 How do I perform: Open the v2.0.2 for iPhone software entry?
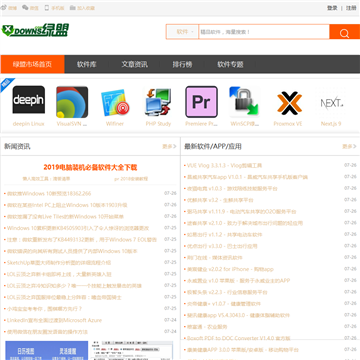(x=230, y=269)
